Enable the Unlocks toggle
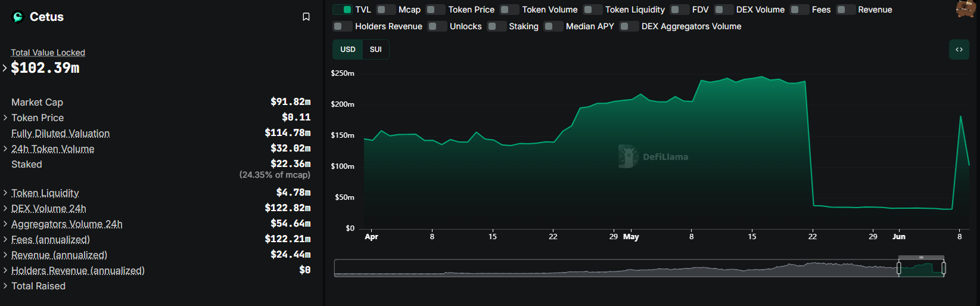This screenshot has width=980, height=306. tap(437, 26)
